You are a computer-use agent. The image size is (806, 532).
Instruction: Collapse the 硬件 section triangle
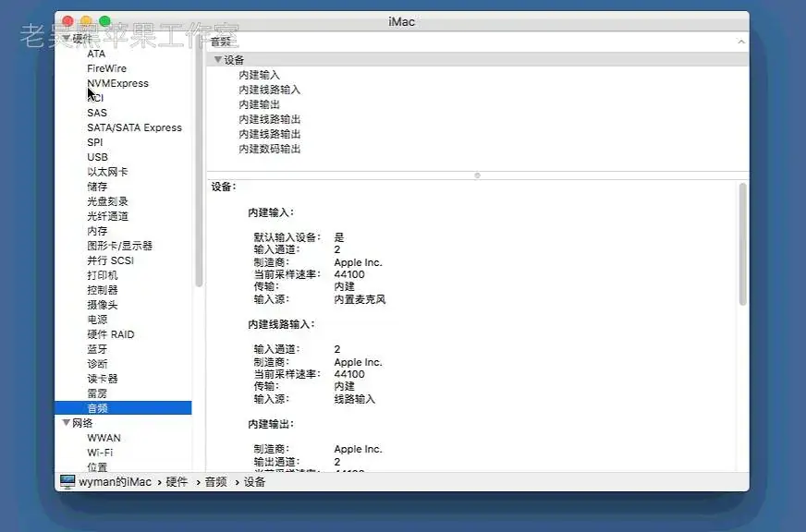click(67, 39)
